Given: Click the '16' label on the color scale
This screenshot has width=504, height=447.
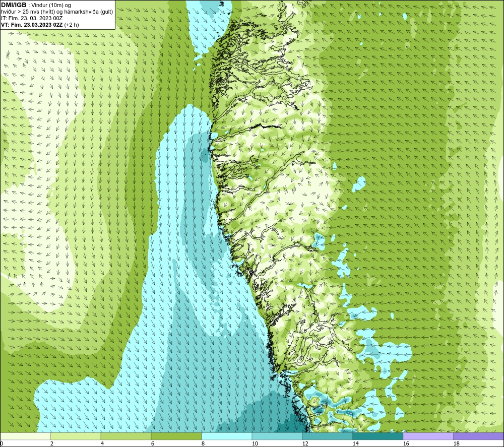Looking at the screenshot, I should pyautogui.click(x=406, y=444).
